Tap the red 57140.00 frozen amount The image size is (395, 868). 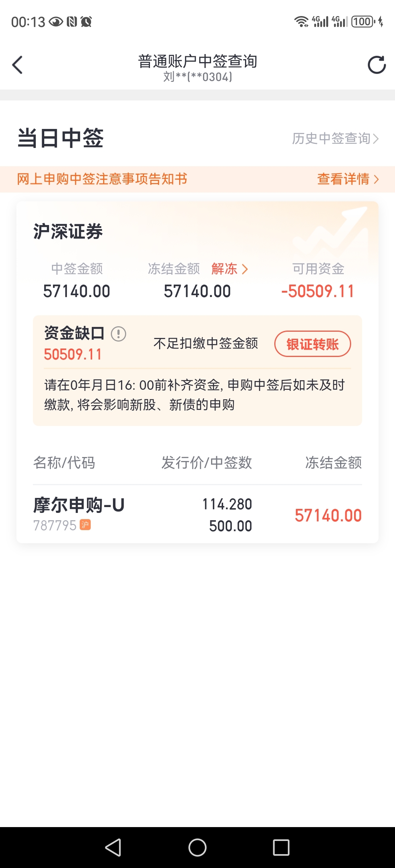pyautogui.click(x=328, y=515)
